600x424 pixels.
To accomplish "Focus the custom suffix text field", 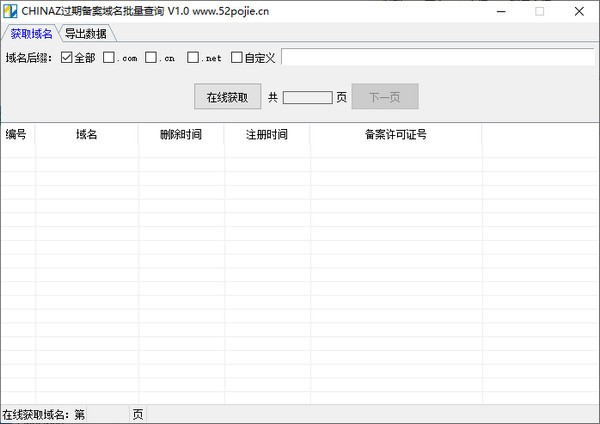I will pos(436,57).
